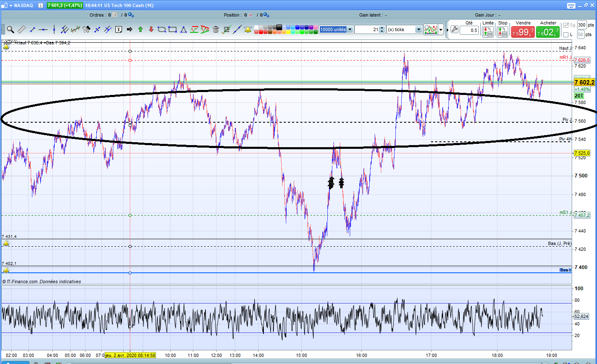Choose the white color swatch
597x364 pixels.
[x=256, y=27]
